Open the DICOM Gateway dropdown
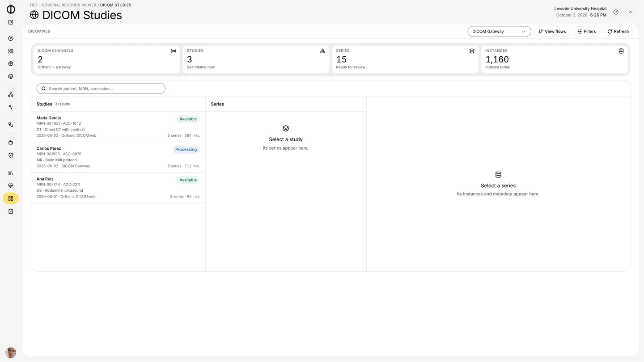644x362 pixels. pos(499,31)
